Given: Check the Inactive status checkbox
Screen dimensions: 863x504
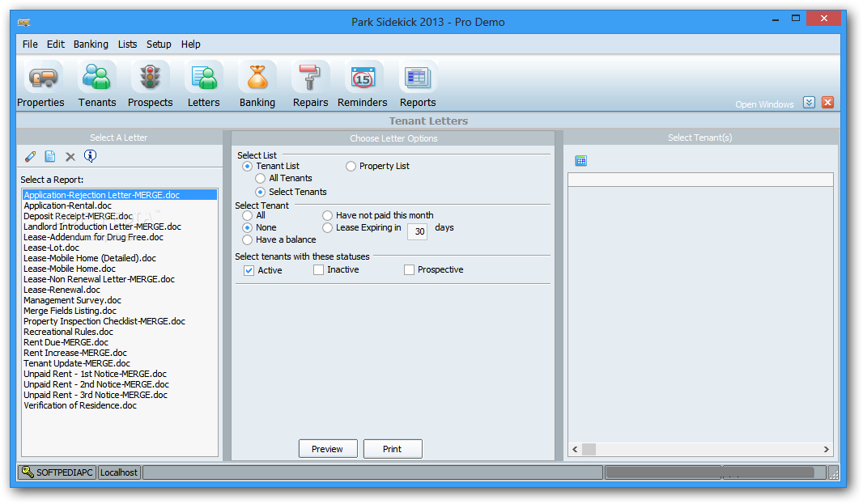Looking at the screenshot, I should click(x=318, y=269).
